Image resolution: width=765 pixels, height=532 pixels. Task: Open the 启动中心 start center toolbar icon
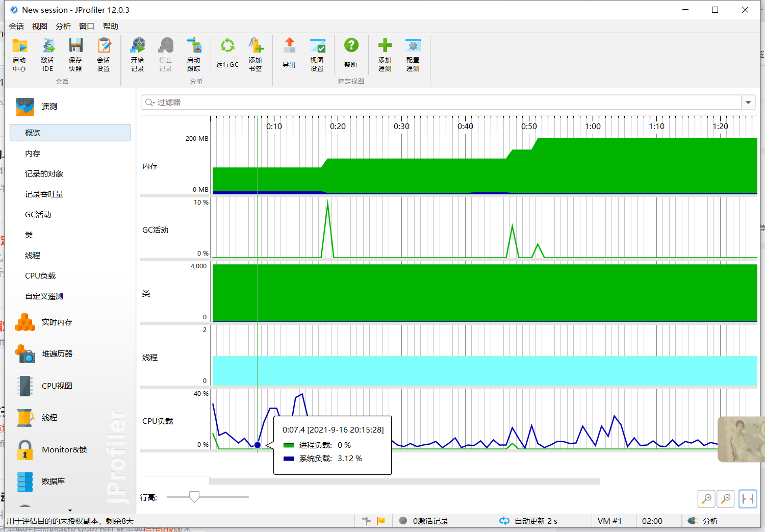(x=19, y=55)
